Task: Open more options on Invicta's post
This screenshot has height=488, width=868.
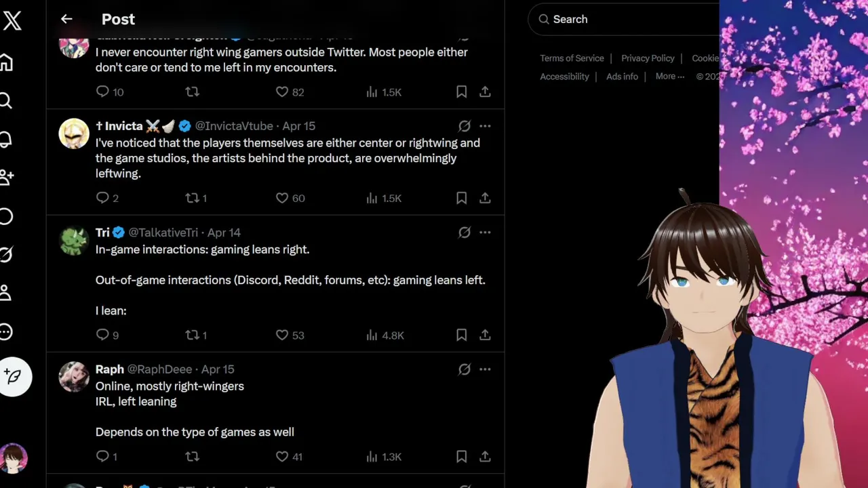Action: coord(485,126)
